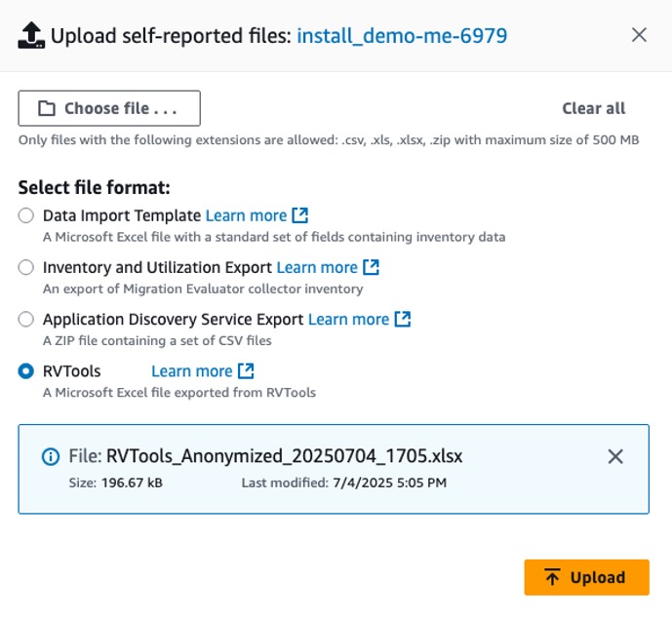
Task: Close the upload dialog with the X
Action: coord(639,35)
